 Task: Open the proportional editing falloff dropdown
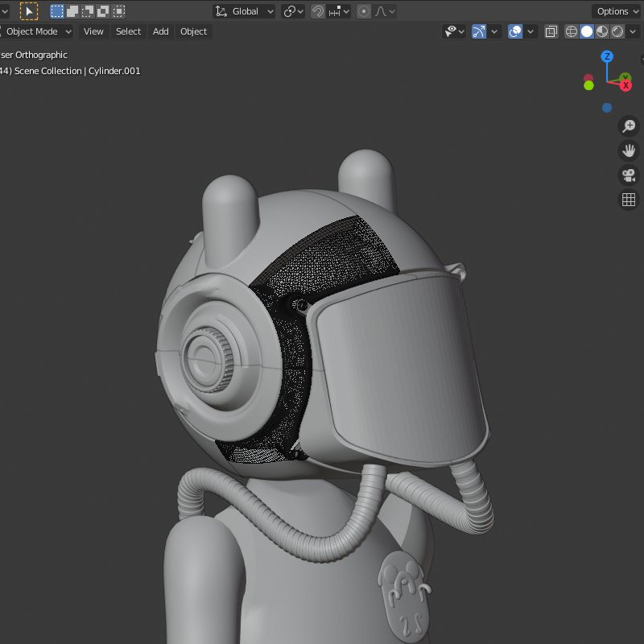tap(385, 11)
